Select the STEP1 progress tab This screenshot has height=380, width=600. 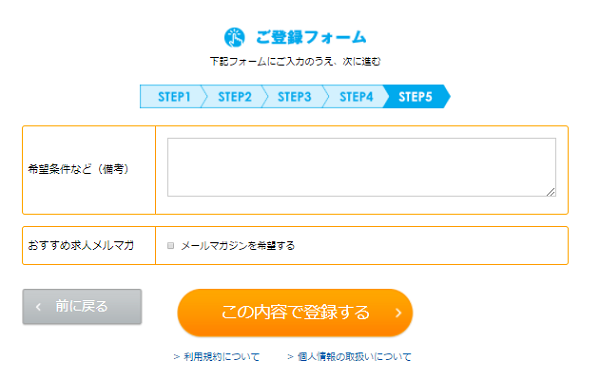171,97
